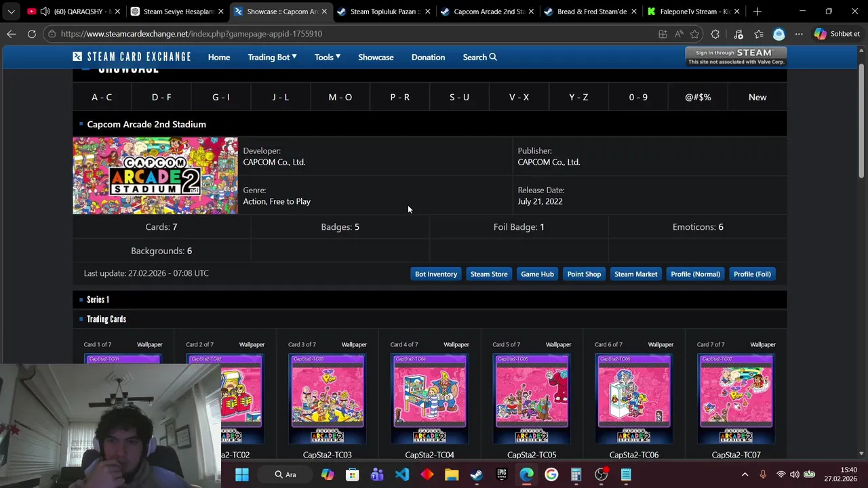Filter showcase by 0 - 9

click(x=638, y=97)
